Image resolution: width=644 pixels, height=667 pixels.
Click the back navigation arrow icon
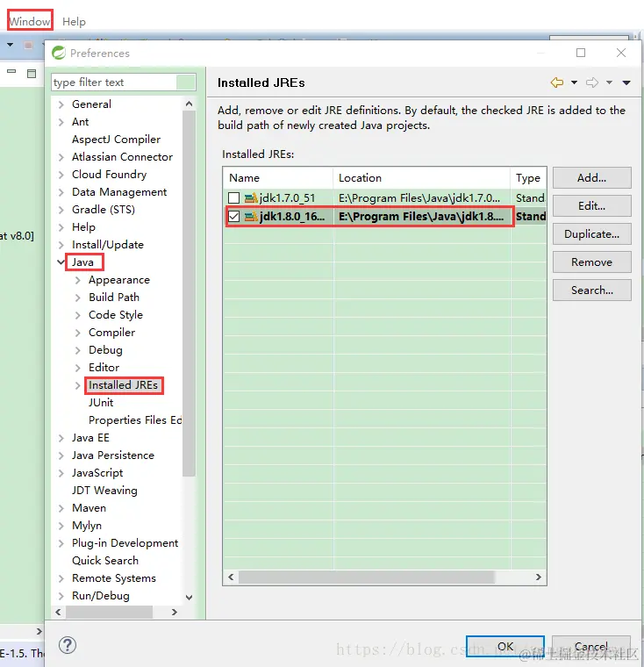557,82
